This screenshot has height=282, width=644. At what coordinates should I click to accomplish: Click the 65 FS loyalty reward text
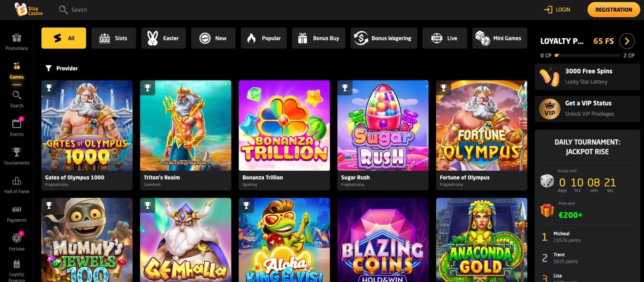[x=603, y=41]
